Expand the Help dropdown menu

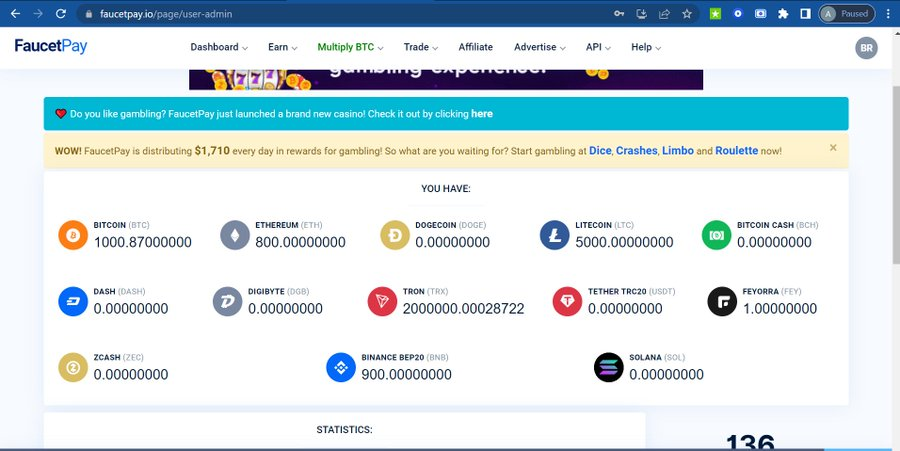tap(646, 47)
